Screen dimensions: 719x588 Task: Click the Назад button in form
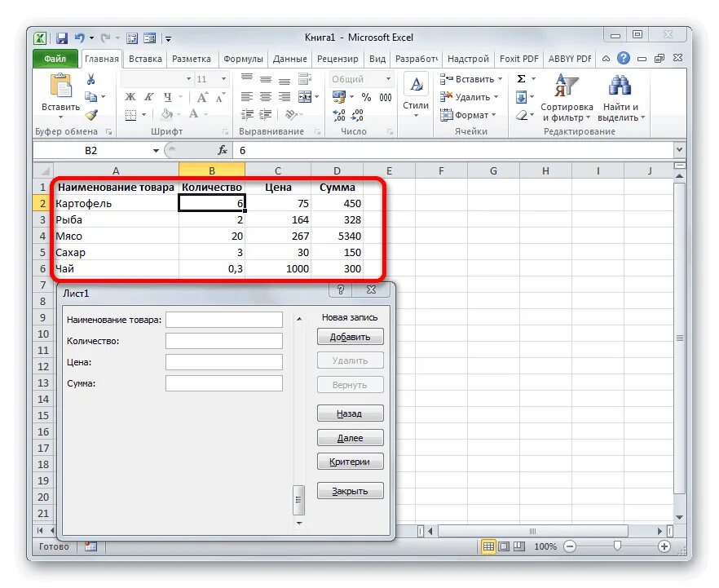[351, 413]
